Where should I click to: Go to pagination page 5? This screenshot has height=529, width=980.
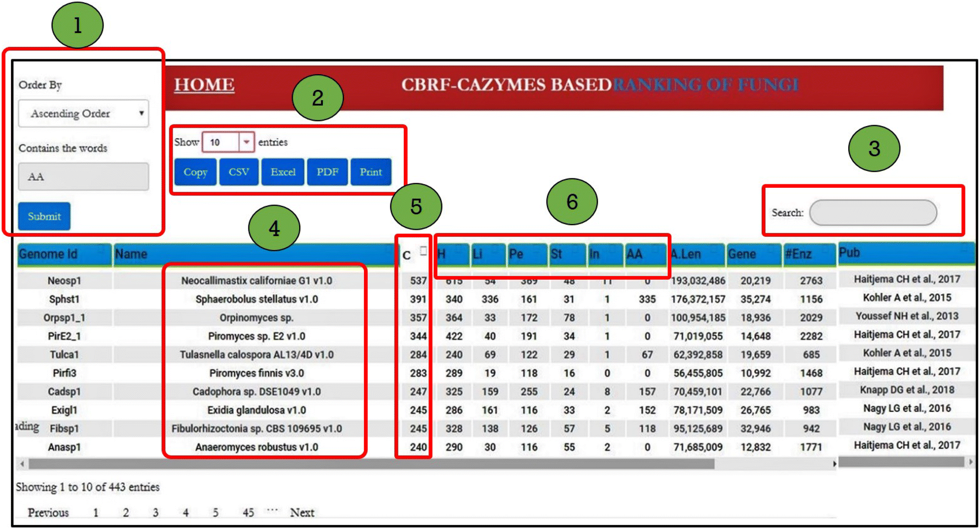[215, 512]
